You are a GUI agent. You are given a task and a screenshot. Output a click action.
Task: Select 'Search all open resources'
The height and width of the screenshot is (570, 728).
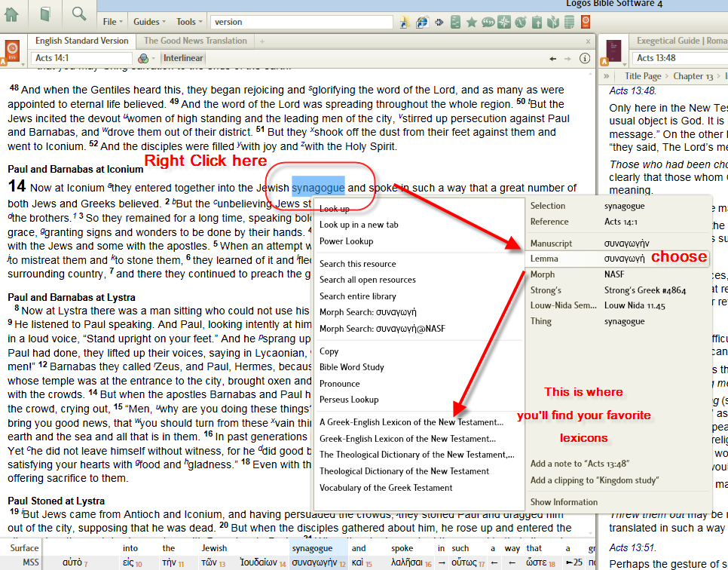(x=367, y=280)
